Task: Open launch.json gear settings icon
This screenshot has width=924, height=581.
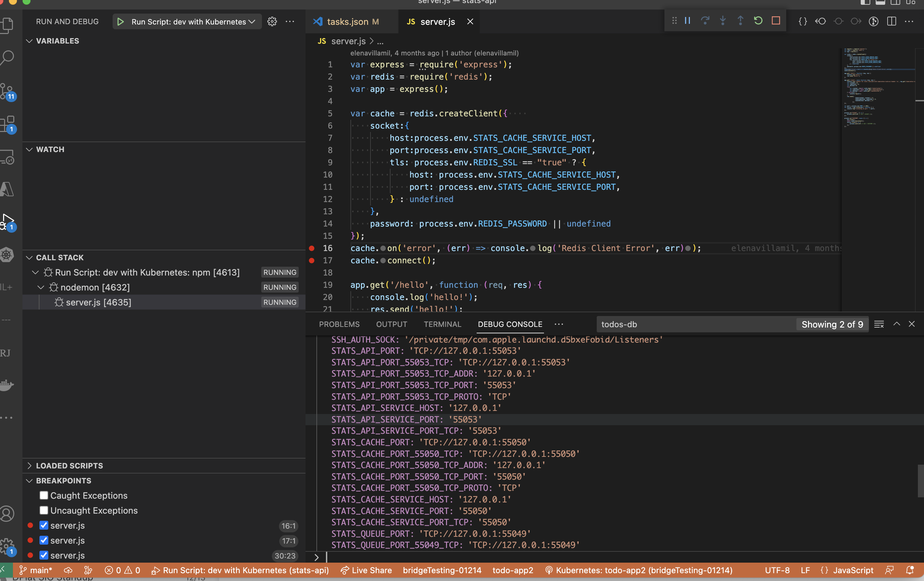Action: (x=272, y=22)
